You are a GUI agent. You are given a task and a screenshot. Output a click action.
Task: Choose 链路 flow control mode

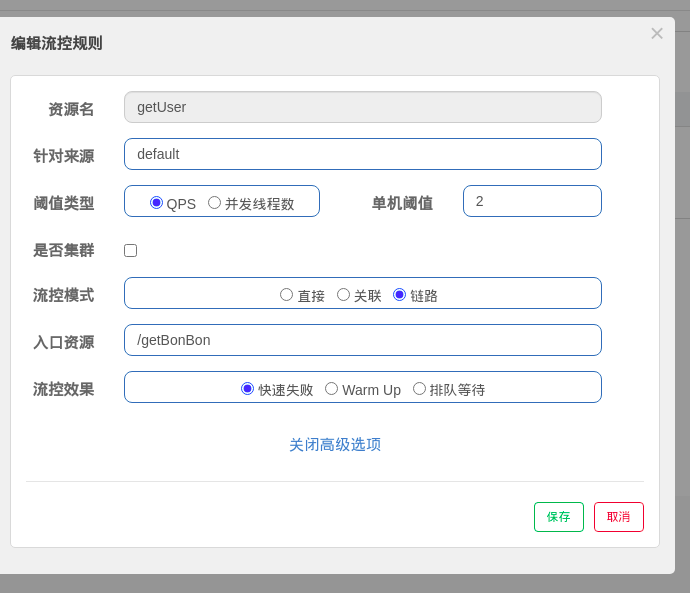pyautogui.click(x=400, y=294)
